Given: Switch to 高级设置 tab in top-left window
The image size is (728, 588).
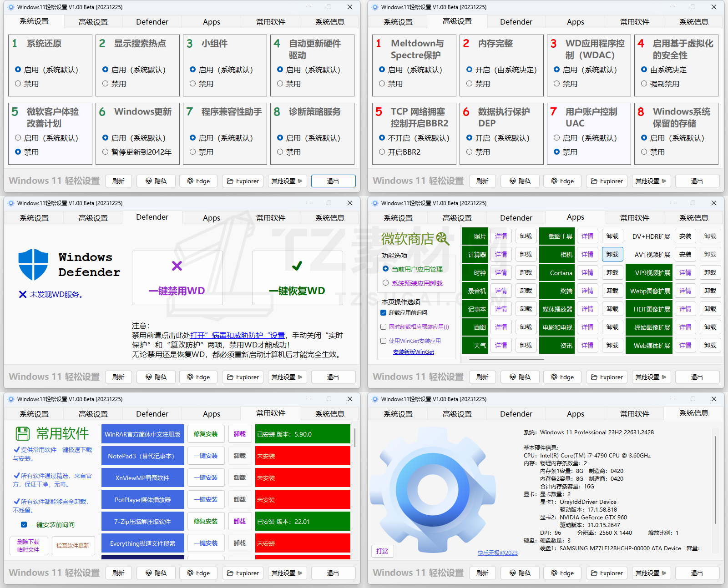Looking at the screenshot, I should [x=93, y=22].
